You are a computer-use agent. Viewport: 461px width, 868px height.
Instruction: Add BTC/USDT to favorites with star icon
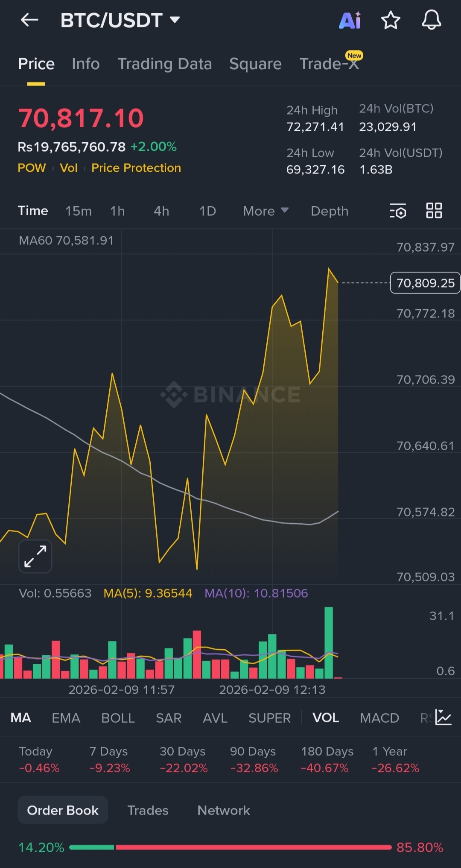point(391,20)
